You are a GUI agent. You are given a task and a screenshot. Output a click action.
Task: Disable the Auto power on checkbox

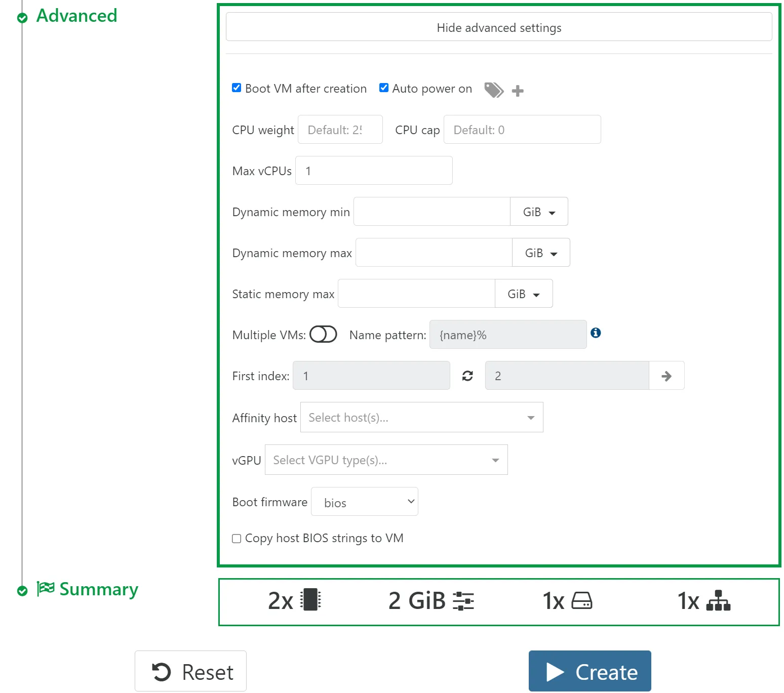[x=384, y=88]
